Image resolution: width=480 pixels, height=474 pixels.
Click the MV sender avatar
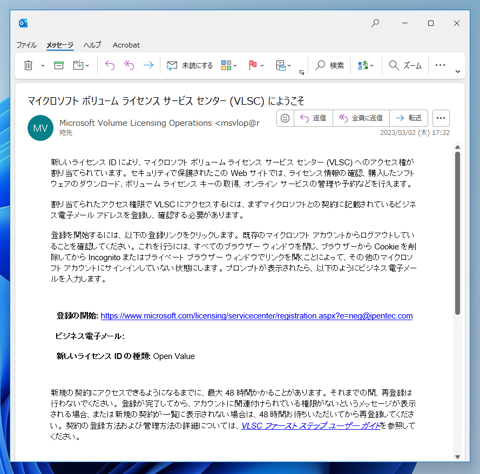pos(40,128)
